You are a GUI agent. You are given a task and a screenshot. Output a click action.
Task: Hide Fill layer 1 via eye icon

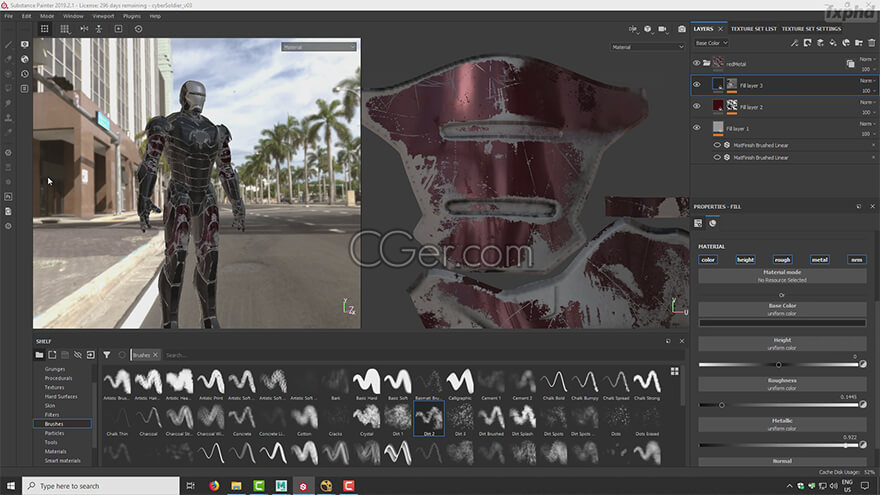pos(696,127)
